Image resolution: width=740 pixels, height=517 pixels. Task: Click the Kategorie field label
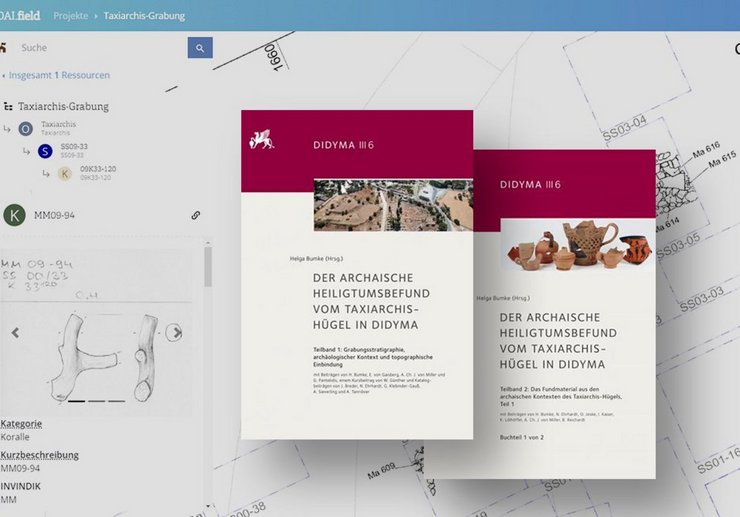[21, 424]
